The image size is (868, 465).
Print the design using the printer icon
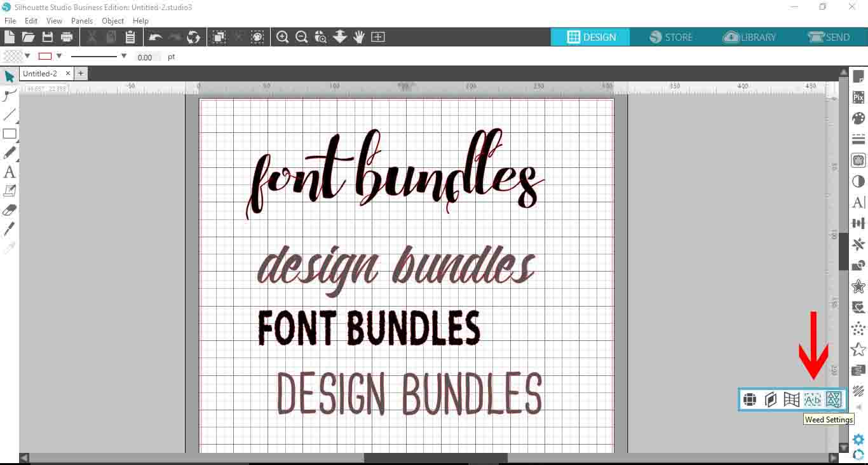pos(67,37)
